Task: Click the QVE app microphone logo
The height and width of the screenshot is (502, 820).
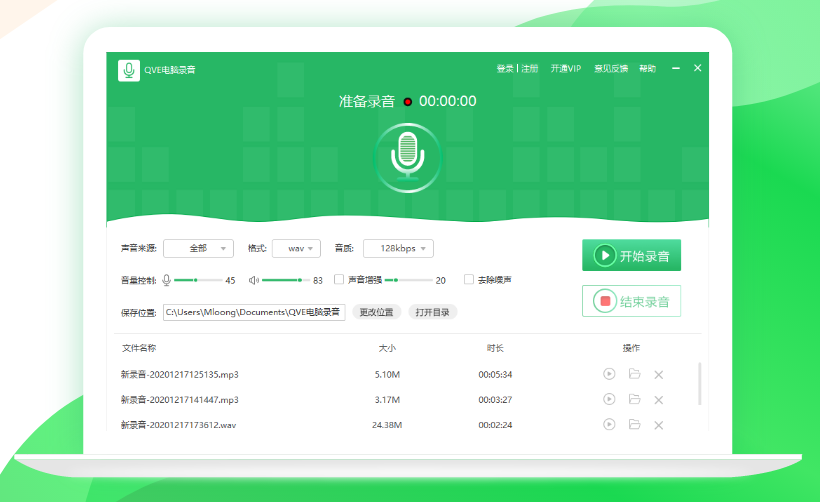Action: coord(129,70)
